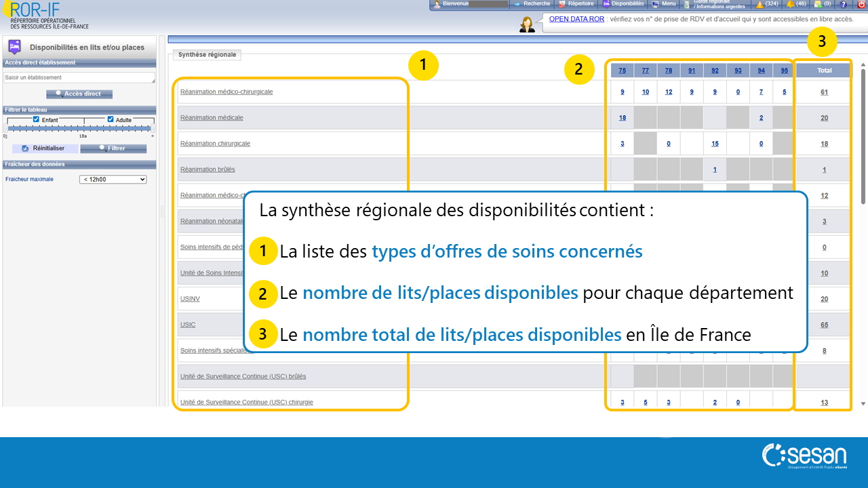
Task: Open the Répertoire menu
Action: [576, 4]
